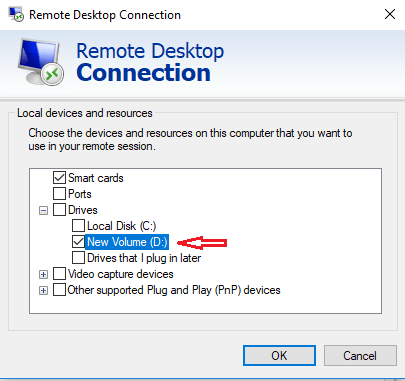
Task: Click the Cancel button
Action: [x=360, y=355]
